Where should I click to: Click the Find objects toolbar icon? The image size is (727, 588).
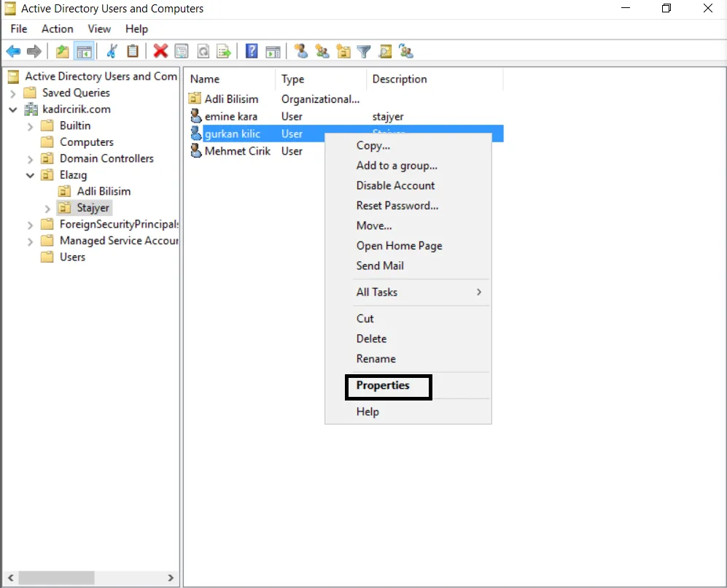point(385,51)
